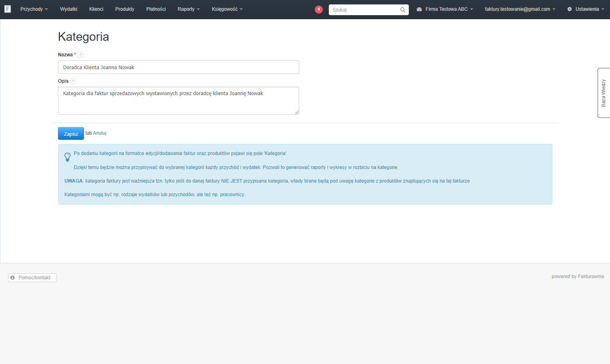The height and width of the screenshot is (364, 610).
Task: Open the faktury.testowanie@gmail.com account dropdown
Action: pyautogui.click(x=520, y=9)
